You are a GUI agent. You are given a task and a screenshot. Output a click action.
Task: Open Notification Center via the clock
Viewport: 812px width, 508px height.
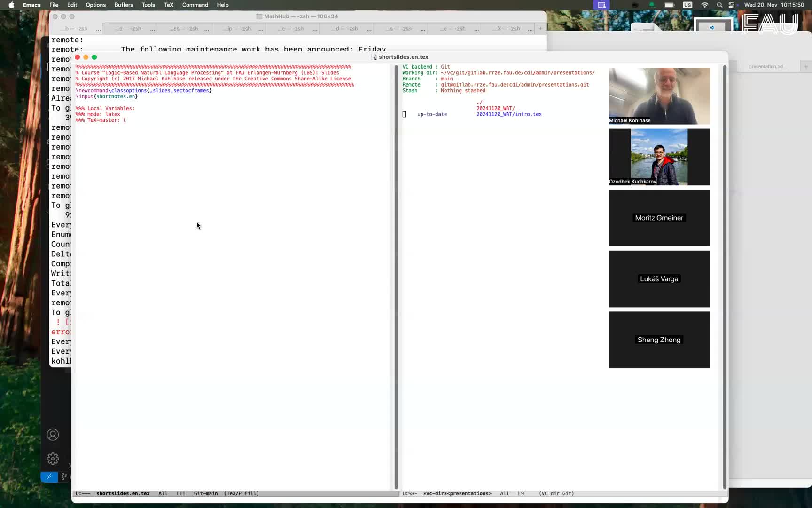[774, 5]
